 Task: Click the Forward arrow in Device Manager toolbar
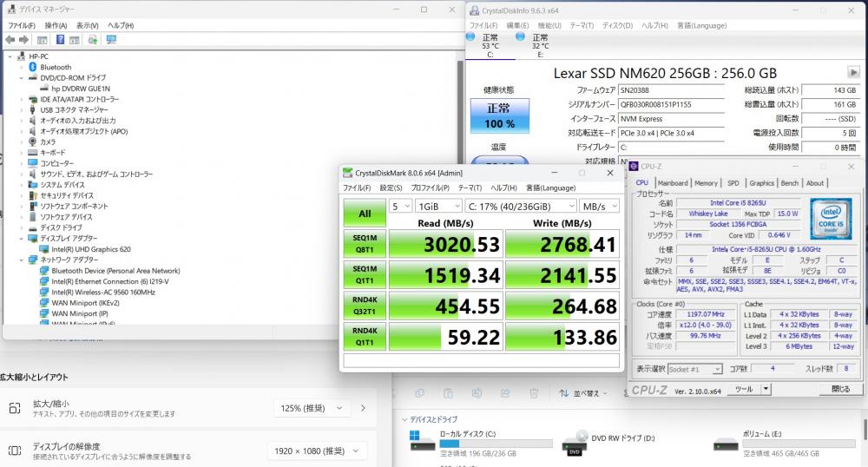(x=23, y=40)
